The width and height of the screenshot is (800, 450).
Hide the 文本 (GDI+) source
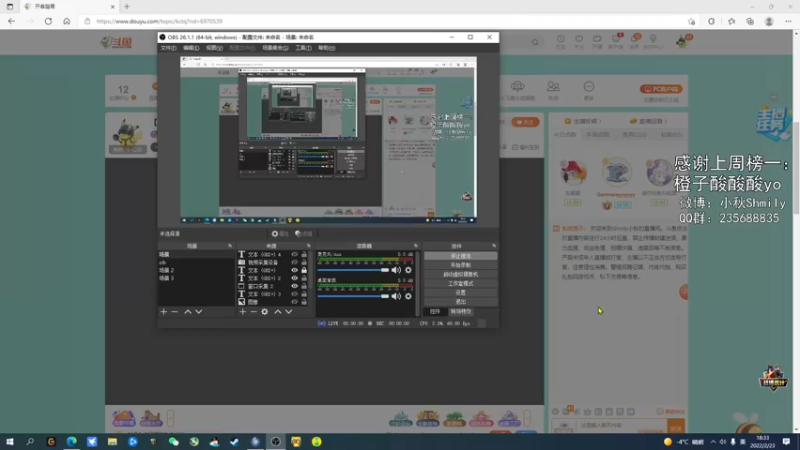pos(294,270)
